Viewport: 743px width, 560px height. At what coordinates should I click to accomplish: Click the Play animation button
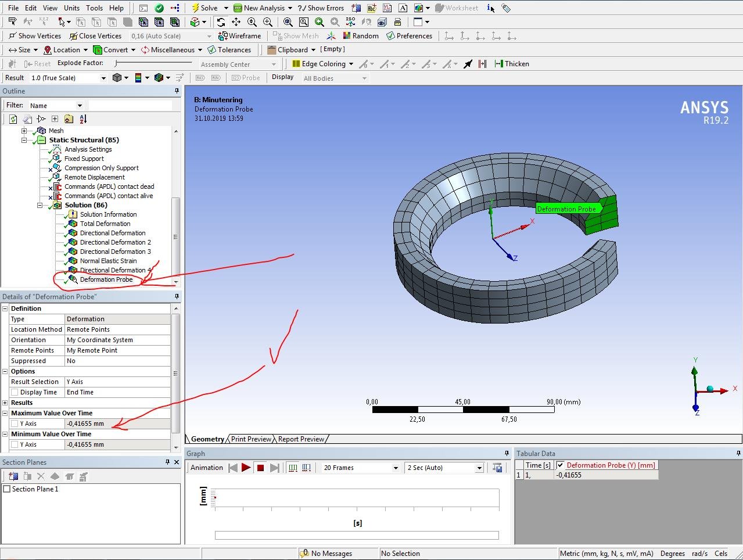(246, 468)
